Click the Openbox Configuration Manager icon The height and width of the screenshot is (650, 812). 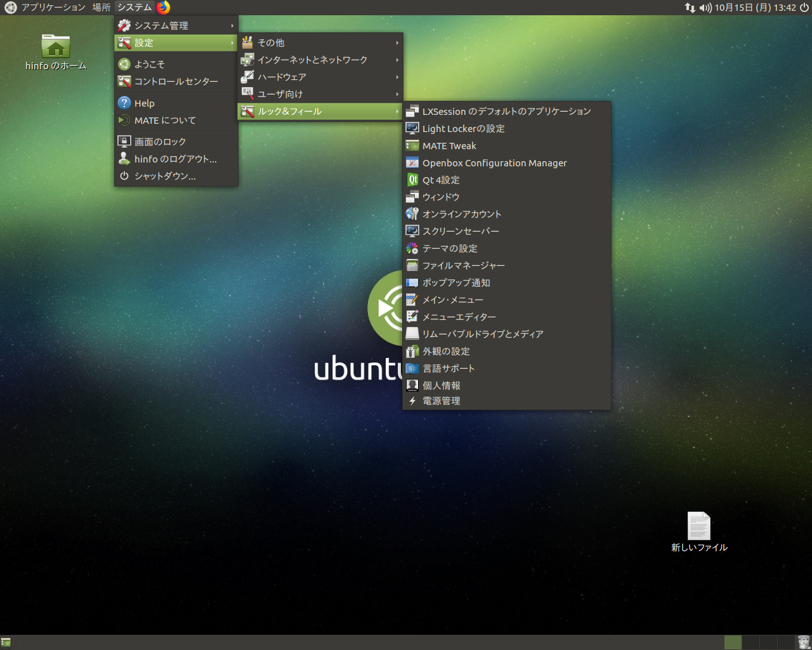click(x=412, y=162)
